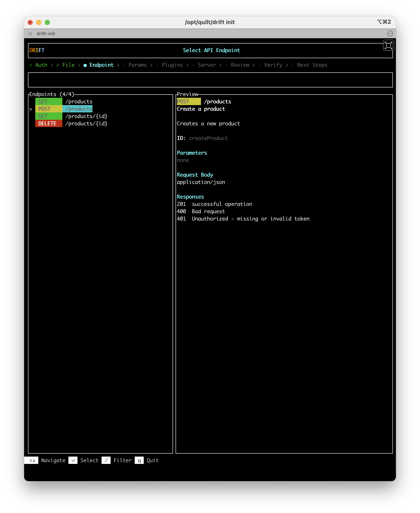Click the chevron after the Server step
This screenshot has width=420, height=513.
click(x=221, y=65)
